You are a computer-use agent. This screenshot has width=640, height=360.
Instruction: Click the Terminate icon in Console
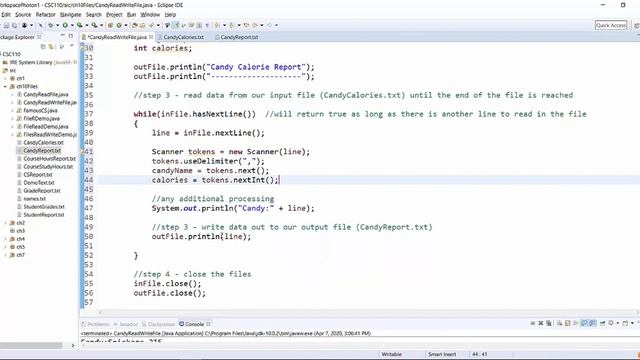533,323
